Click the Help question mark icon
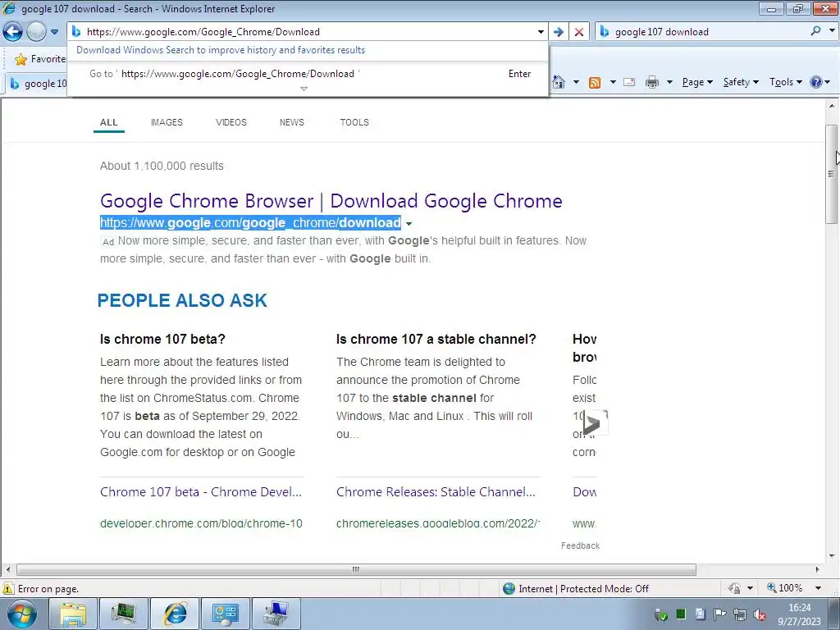The image size is (840, 630). (x=816, y=82)
